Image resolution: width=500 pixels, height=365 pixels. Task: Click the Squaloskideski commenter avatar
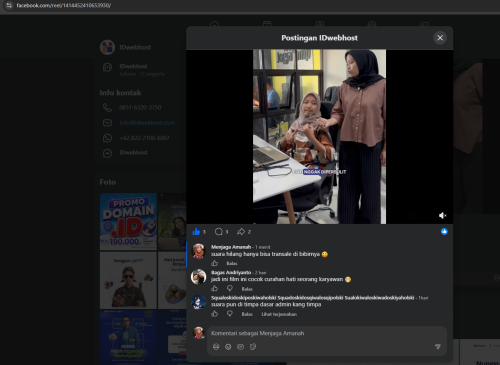(198, 302)
